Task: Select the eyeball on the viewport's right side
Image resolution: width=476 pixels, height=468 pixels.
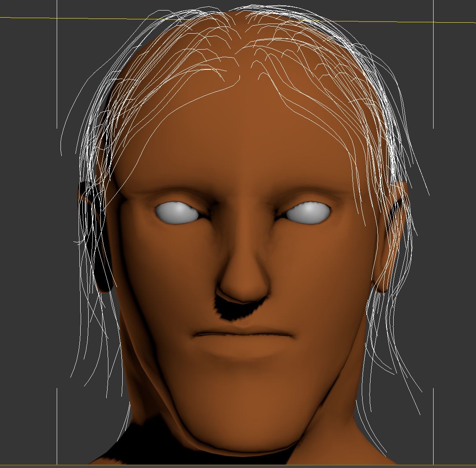Action: click(x=309, y=212)
